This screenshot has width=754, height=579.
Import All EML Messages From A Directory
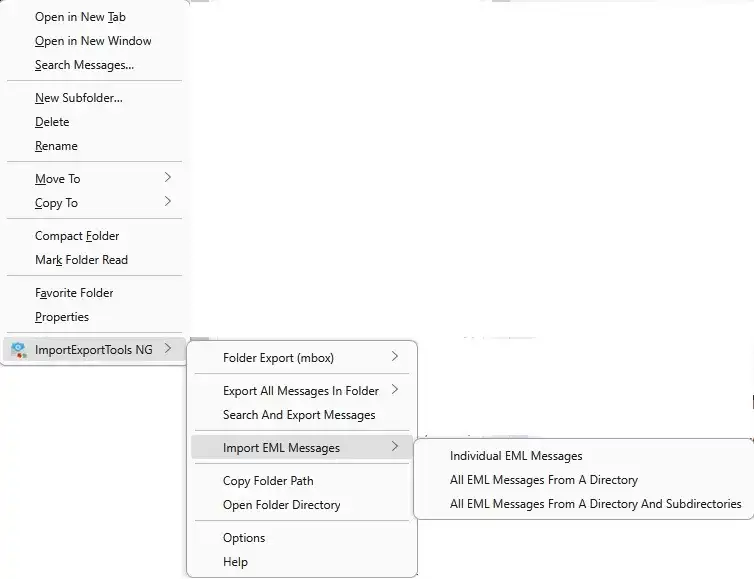pos(584,480)
